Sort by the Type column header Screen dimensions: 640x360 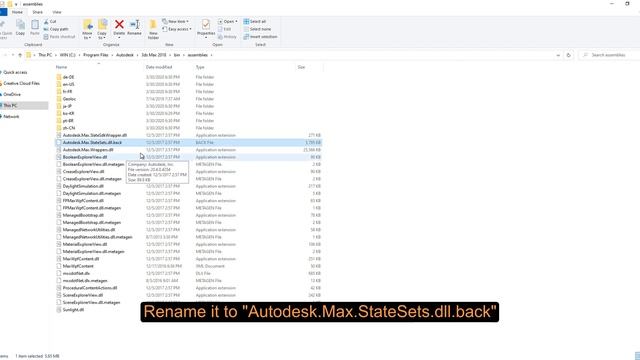coord(200,67)
